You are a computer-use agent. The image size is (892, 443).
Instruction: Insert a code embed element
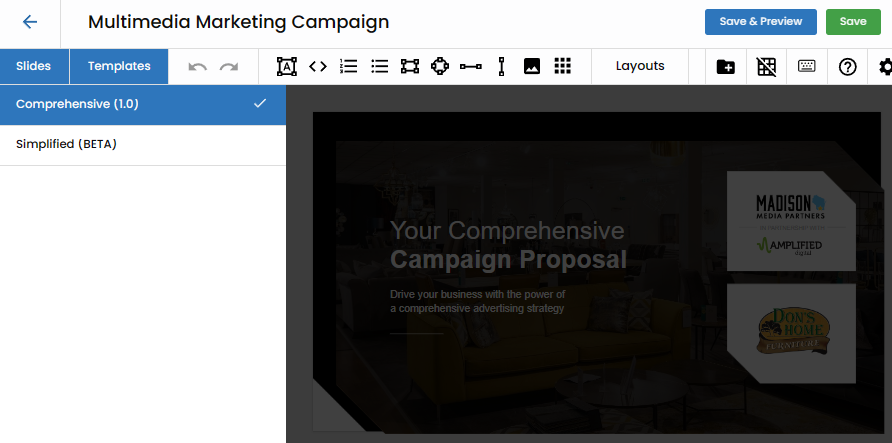click(318, 67)
